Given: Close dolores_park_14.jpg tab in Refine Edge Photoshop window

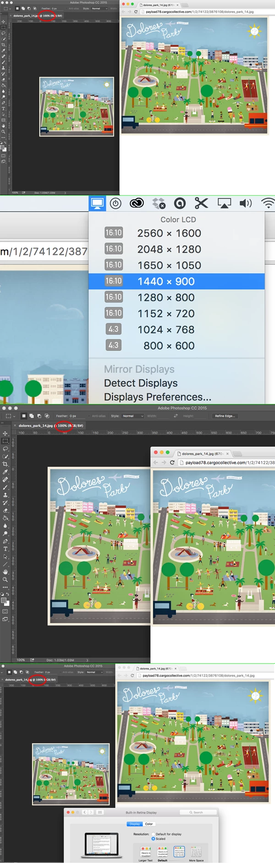Looking at the screenshot, I should (x=15, y=426).
